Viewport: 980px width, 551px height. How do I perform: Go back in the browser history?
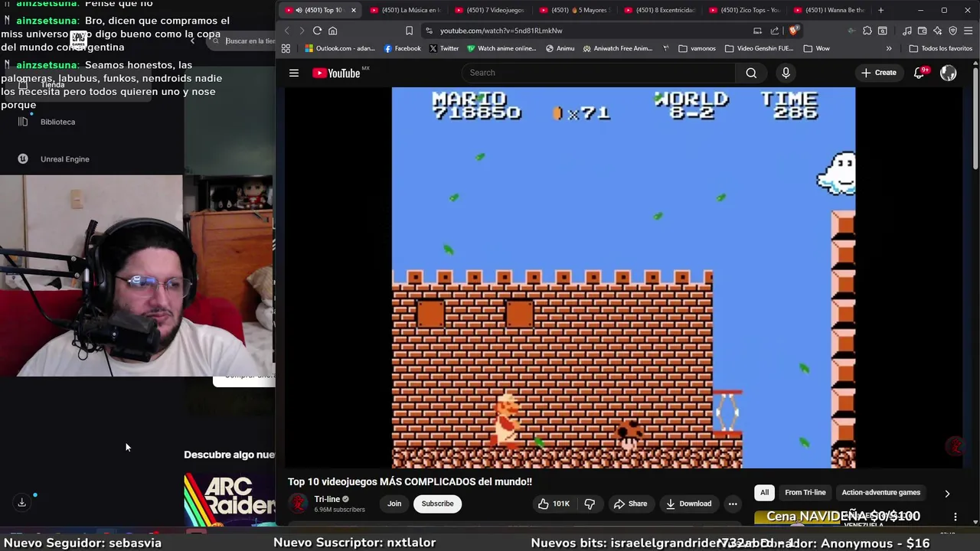[287, 31]
